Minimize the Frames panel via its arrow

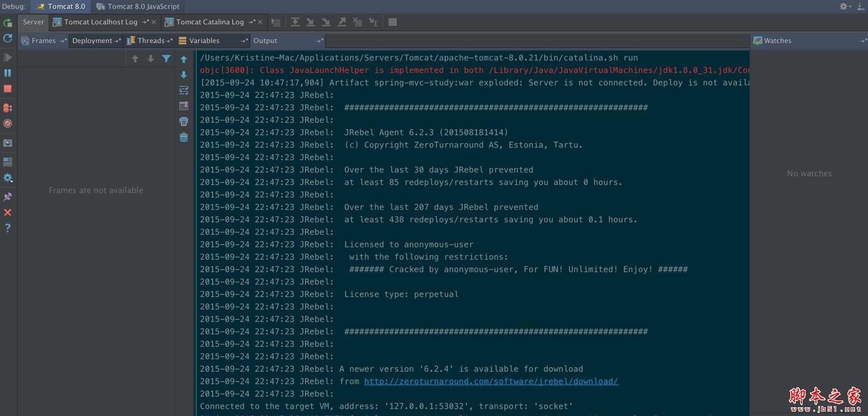pyautogui.click(x=64, y=40)
